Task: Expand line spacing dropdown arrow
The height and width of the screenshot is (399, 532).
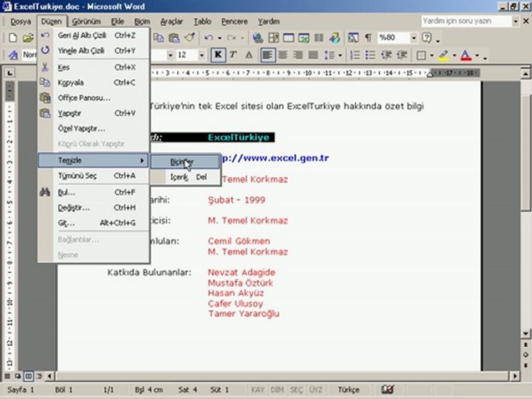Action: tap(340, 55)
